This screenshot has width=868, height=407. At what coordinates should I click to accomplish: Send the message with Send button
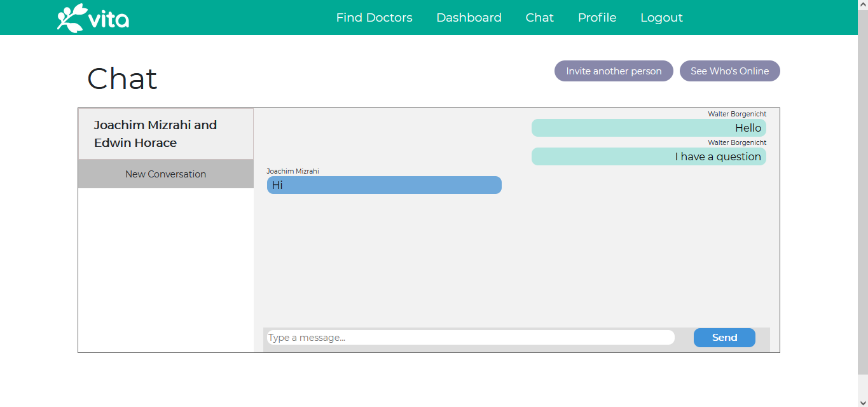point(724,338)
